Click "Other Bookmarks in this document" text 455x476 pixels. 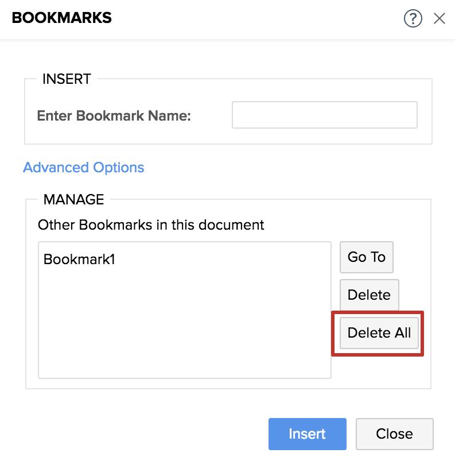[x=151, y=225]
